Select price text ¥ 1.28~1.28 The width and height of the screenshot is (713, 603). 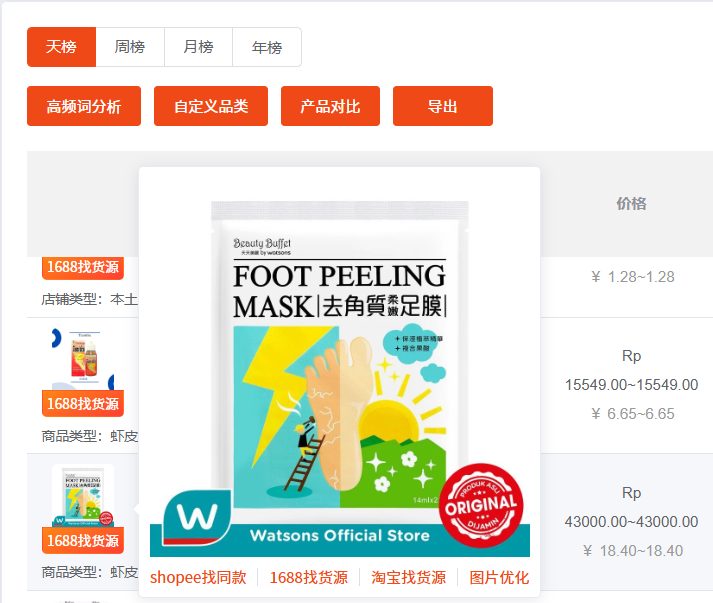(x=633, y=277)
